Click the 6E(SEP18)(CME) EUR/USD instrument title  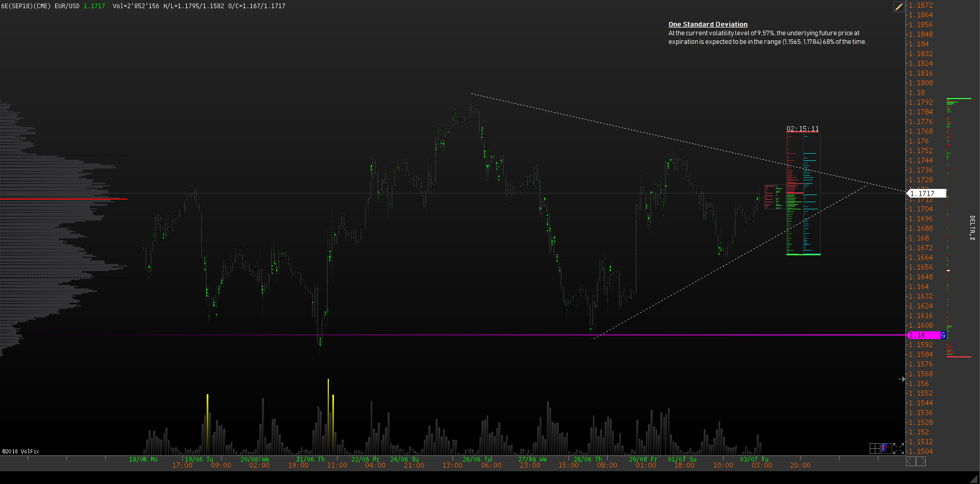pyautogui.click(x=40, y=6)
